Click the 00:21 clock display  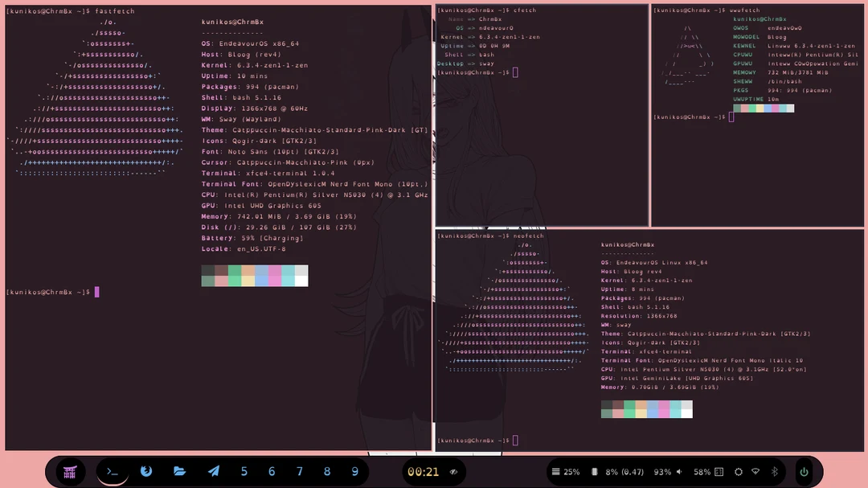point(424,472)
